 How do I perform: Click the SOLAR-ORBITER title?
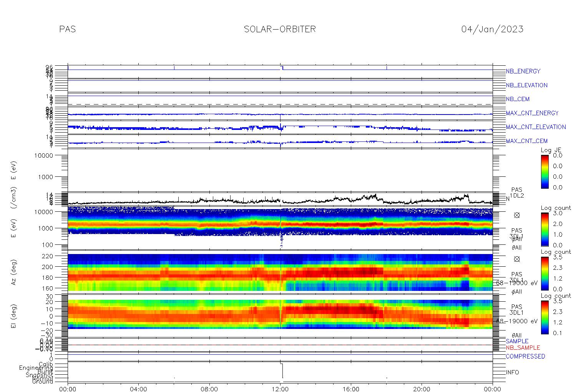[x=280, y=29]
